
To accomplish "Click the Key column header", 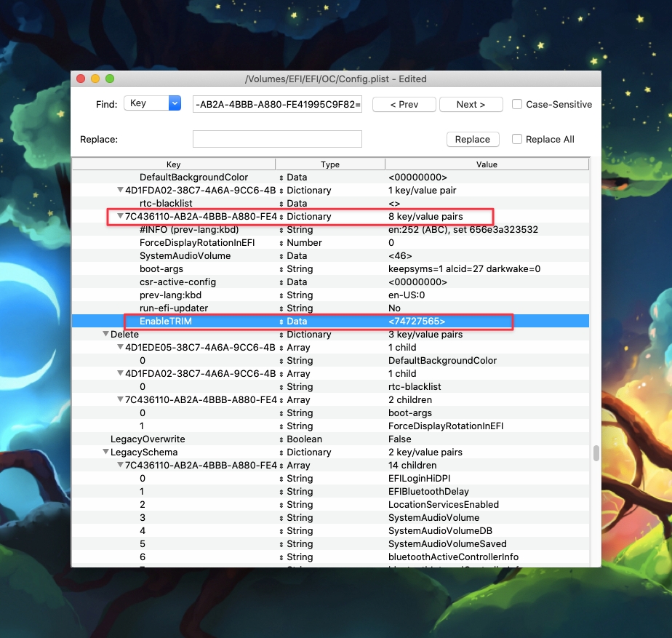I will tap(173, 164).
